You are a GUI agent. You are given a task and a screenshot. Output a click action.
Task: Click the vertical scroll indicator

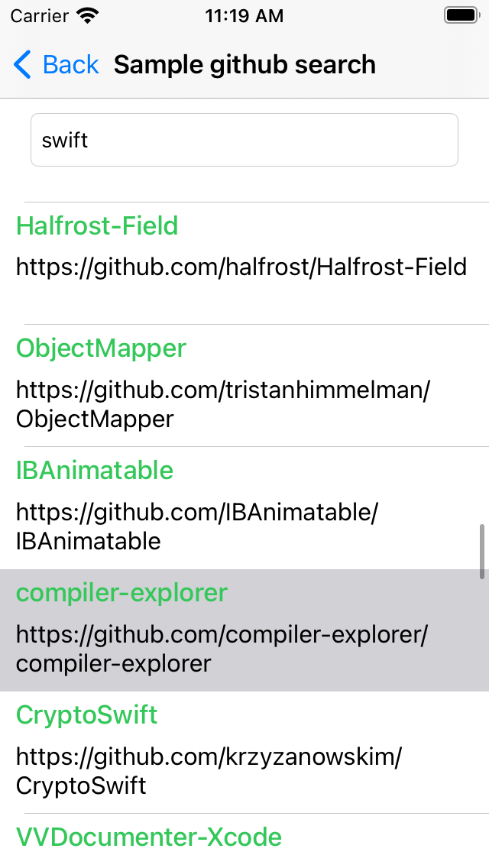click(x=482, y=552)
